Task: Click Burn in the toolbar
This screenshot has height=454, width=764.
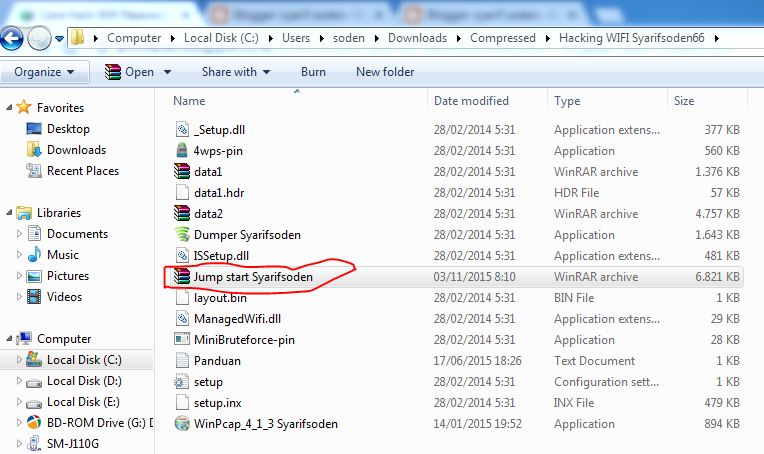Action: click(x=313, y=72)
